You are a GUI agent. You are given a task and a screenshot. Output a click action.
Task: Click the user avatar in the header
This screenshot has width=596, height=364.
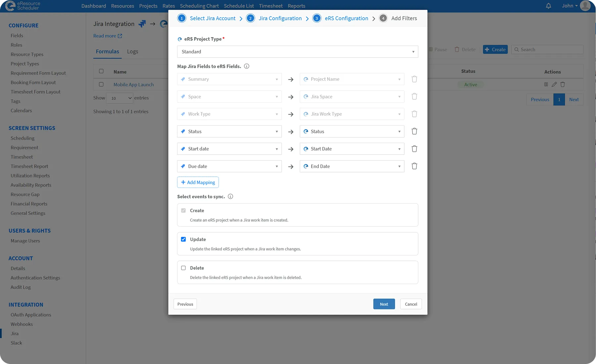coord(585,6)
